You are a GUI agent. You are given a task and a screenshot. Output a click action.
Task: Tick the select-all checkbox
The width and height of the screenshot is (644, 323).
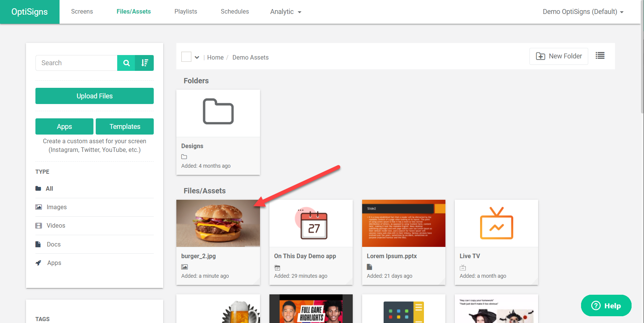click(x=186, y=57)
